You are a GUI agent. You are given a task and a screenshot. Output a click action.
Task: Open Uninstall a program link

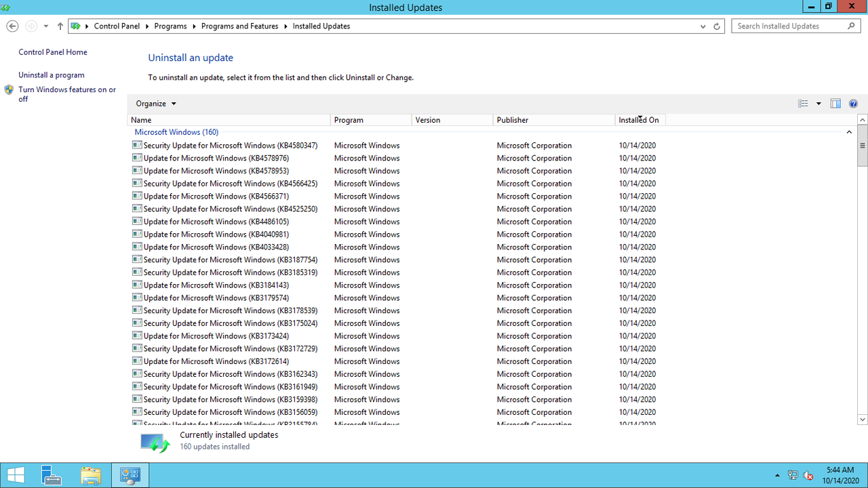pos(52,75)
